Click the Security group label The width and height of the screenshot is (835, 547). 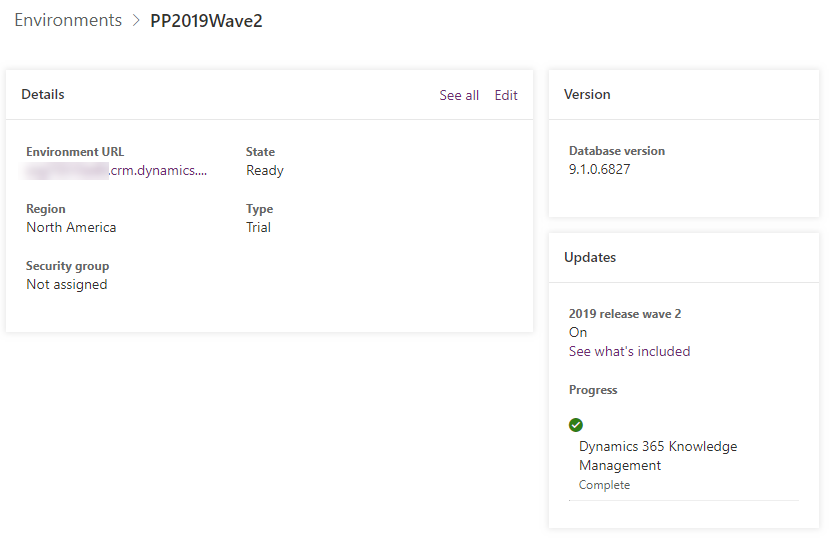click(x=68, y=266)
